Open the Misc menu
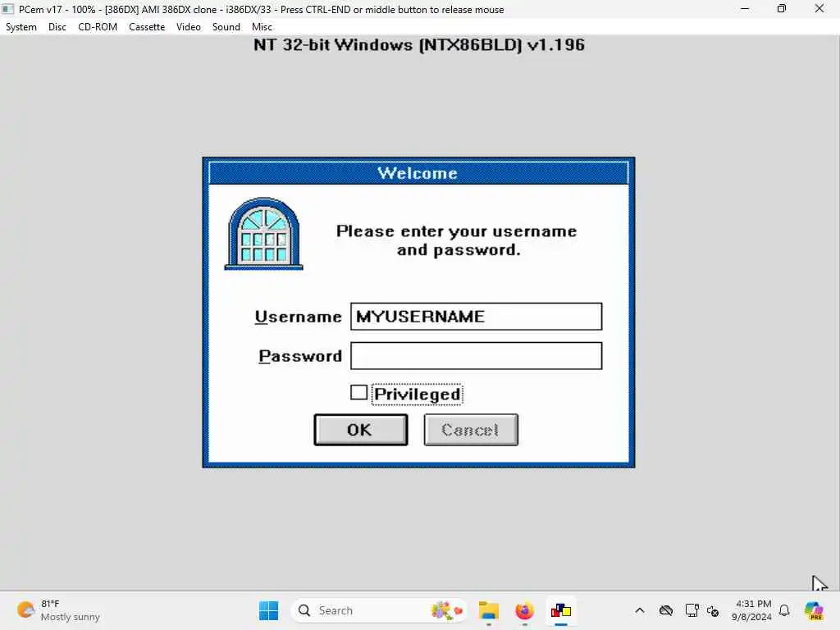The height and width of the screenshot is (630, 840). pos(262,27)
